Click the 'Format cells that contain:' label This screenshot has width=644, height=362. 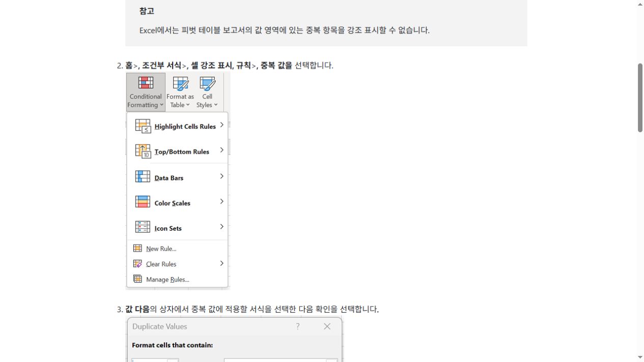(172, 345)
